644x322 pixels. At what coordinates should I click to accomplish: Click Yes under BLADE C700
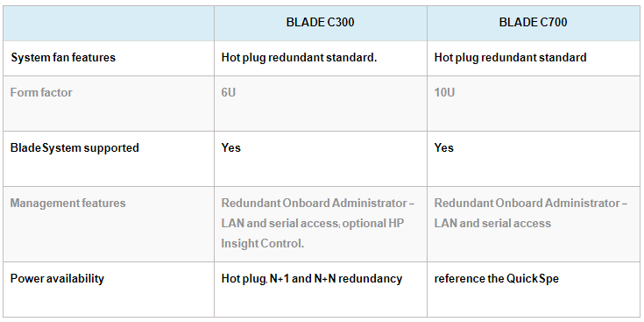(443, 147)
